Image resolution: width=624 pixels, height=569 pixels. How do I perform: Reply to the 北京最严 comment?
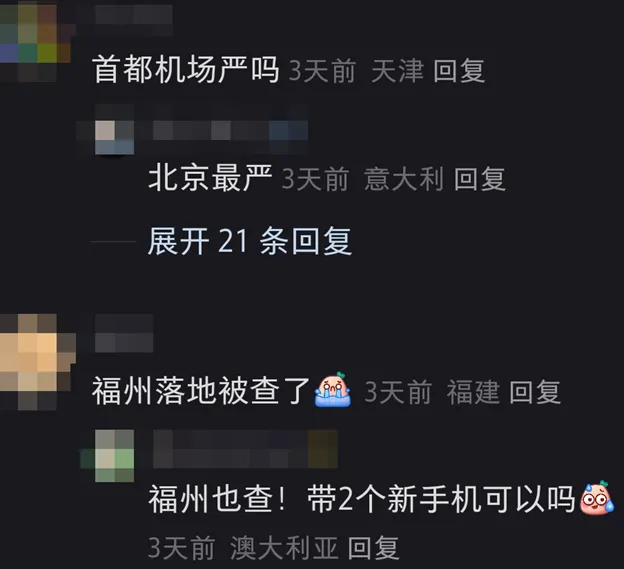coord(480,179)
